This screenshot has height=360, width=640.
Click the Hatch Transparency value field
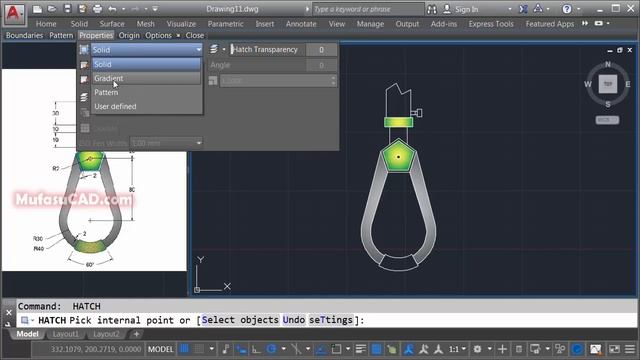click(321, 50)
